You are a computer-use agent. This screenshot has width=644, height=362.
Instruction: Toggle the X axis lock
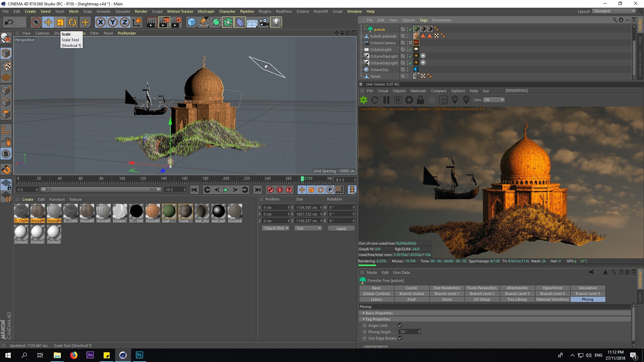pyautogui.click(x=100, y=22)
